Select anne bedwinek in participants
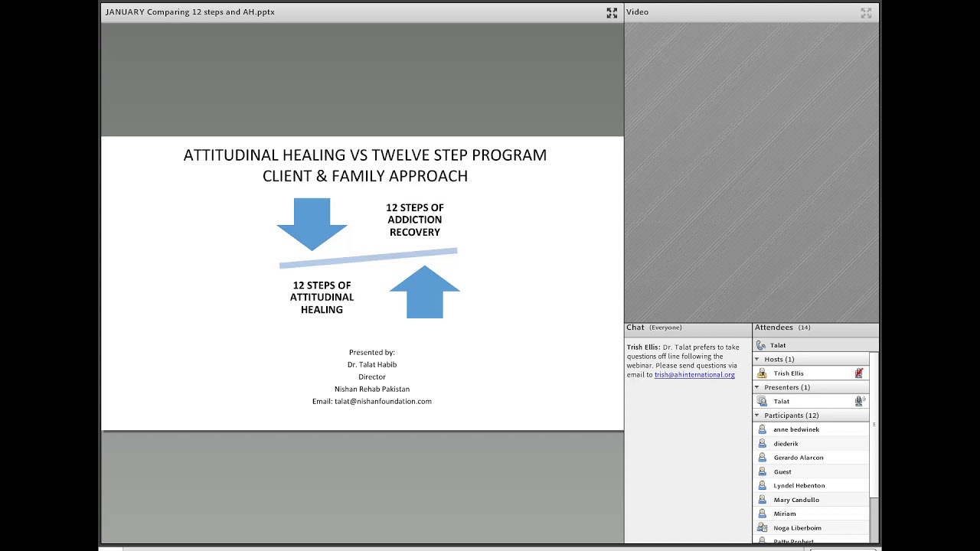This screenshot has width=980, height=551. point(812,429)
